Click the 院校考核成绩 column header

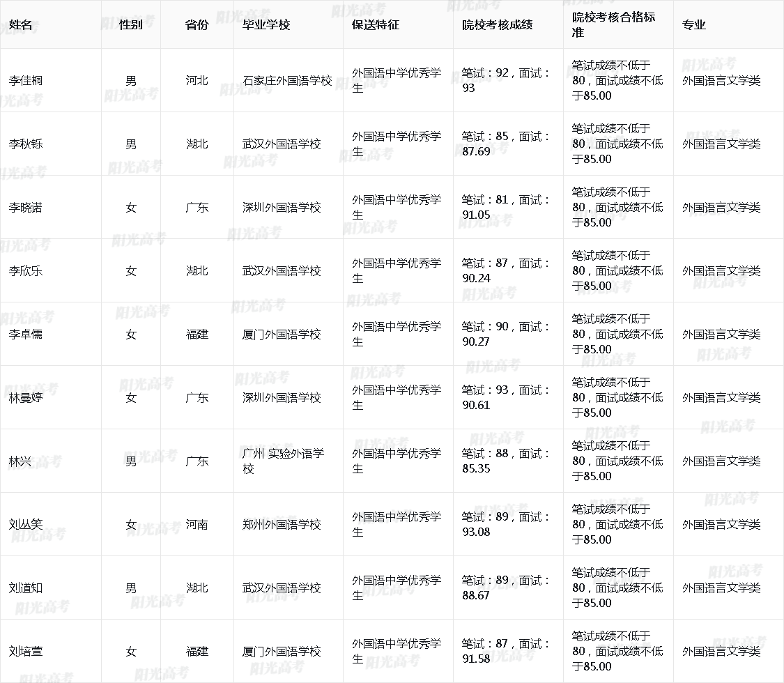tap(497, 25)
